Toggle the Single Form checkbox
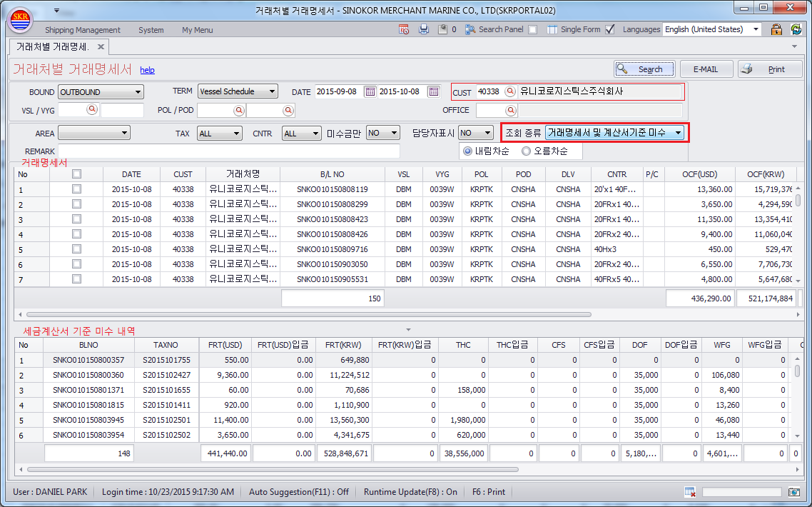812x507 pixels. click(610, 29)
